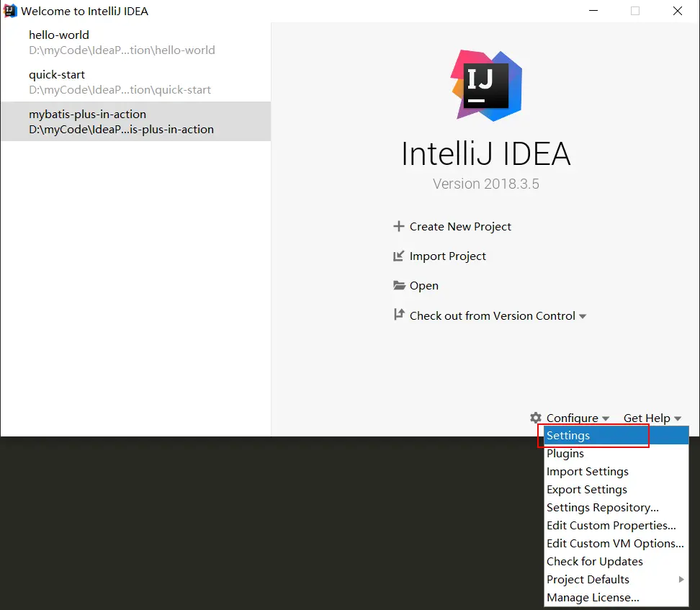Click the plus icon beside Create New Project
The height and width of the screenshot is (610, 700).
(398, 226)
